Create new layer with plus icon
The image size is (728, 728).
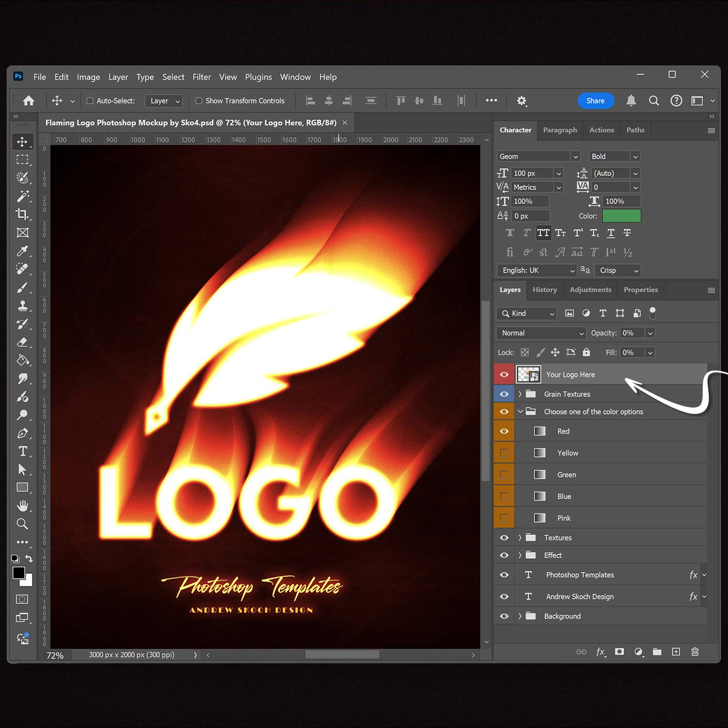pos(676,652)
